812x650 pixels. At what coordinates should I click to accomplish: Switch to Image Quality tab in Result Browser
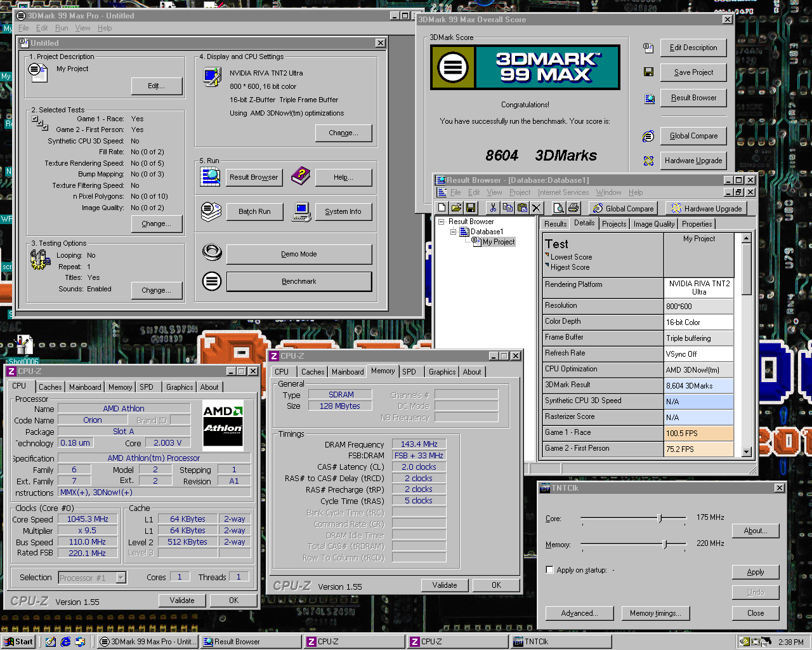point(653,224)
